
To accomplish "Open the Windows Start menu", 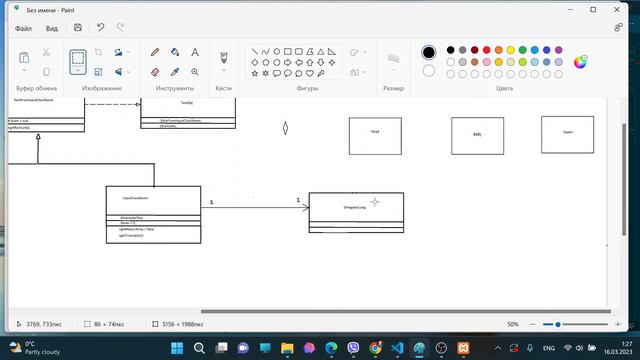I will [x=177, y=348].
